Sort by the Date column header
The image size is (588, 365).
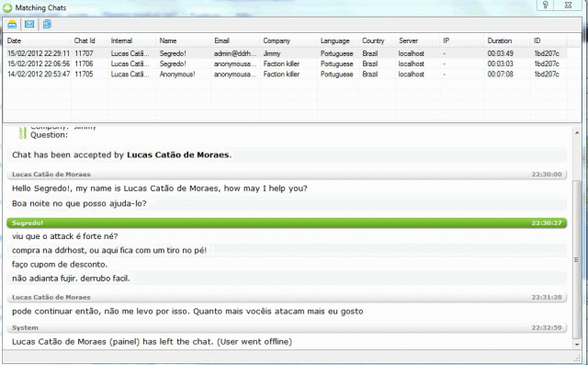tap(15, 40)
